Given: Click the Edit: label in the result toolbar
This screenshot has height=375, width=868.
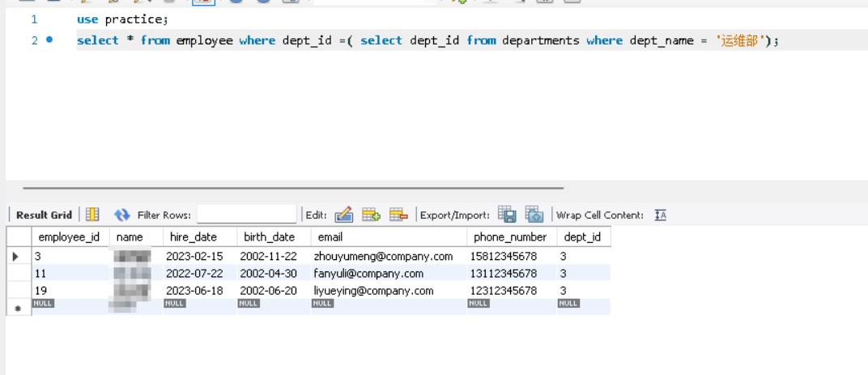Looking at the screenshot, I should click(316, 215).
